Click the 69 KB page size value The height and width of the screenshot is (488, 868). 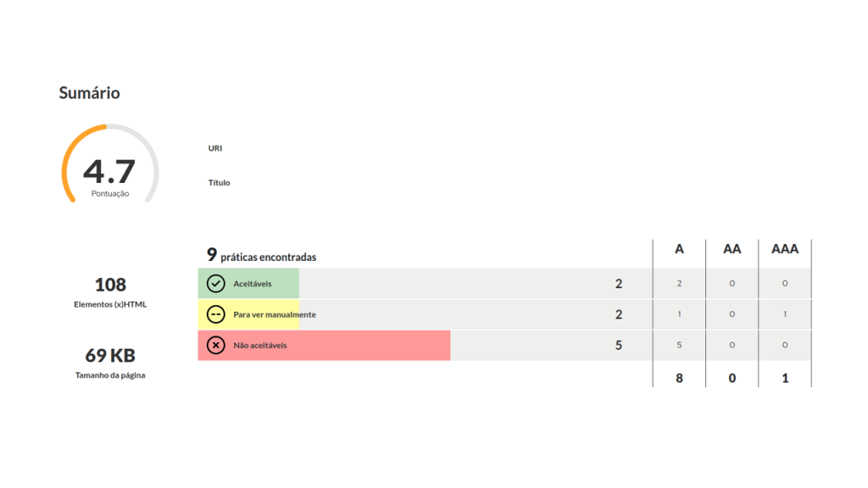(110, 355)
